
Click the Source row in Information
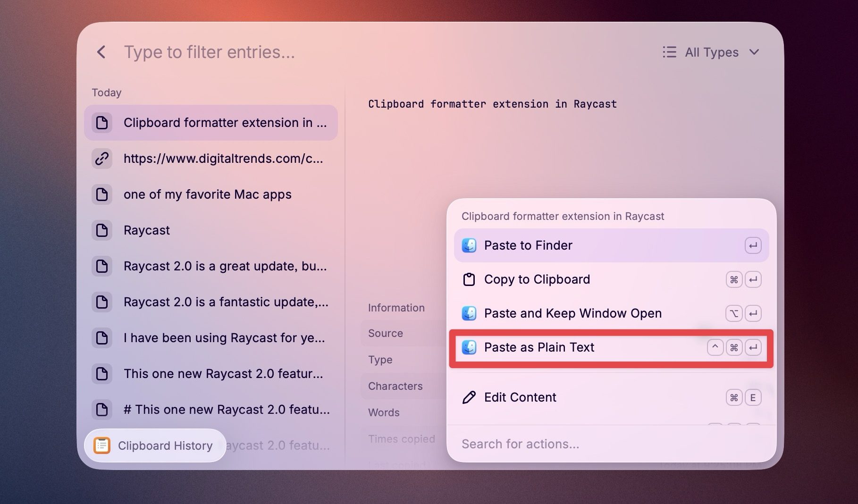point(404,333)
